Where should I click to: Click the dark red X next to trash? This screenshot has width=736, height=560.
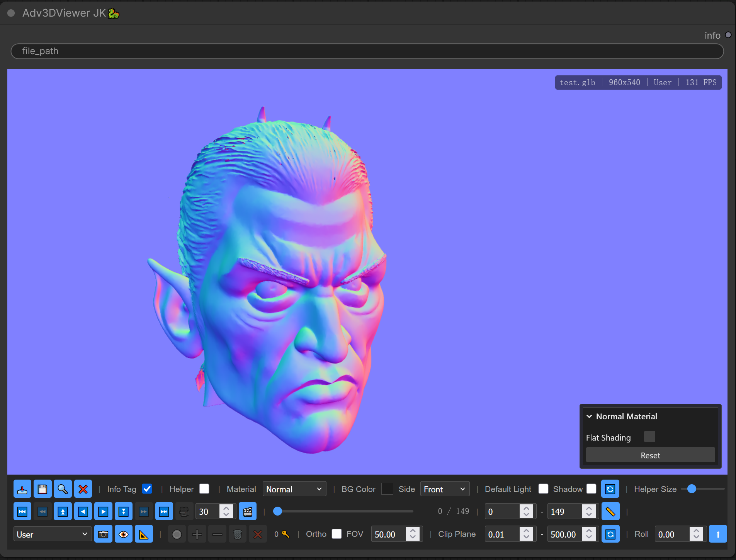click(258, 534)
